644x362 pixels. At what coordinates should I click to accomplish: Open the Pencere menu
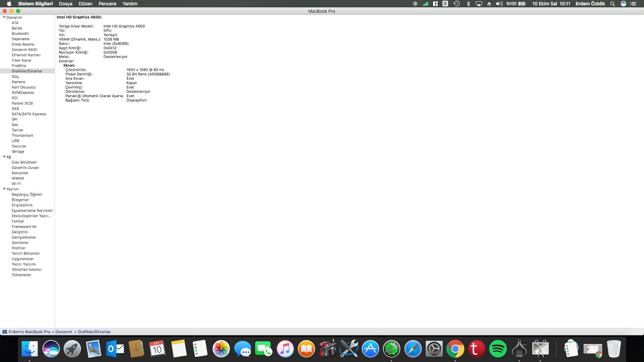tap(107, 4)
